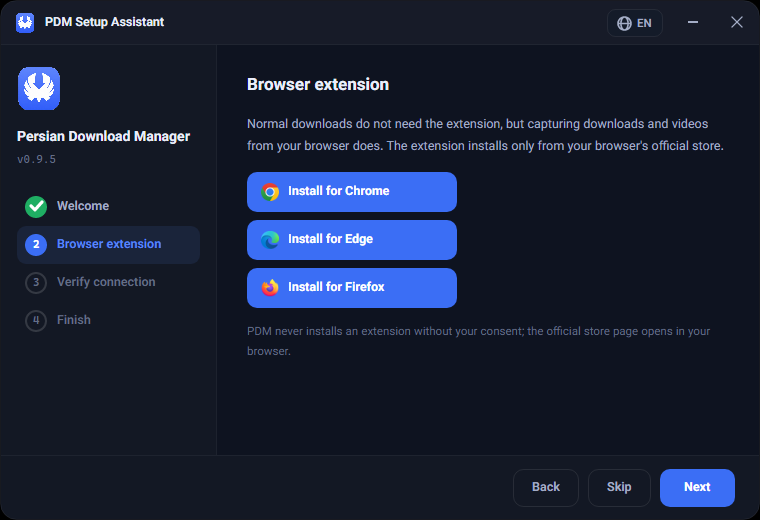The width and height of the screenshot is (760, 520).
Task: Click the large Persian Download Manager logo
Action: [39, 88]
